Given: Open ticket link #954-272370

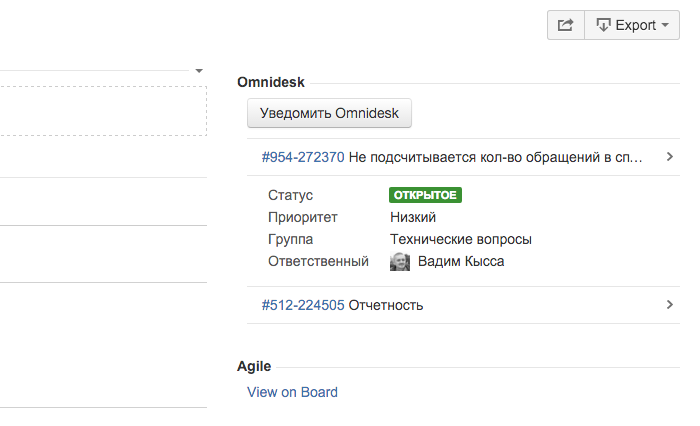Looking at the screenshot, I should 303,157.
